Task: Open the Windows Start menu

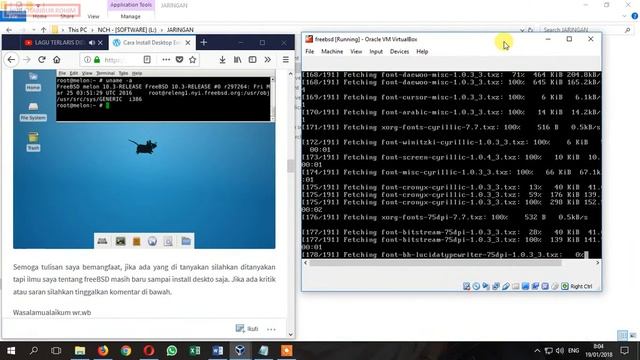Action: pyautogui.click(x=11, y=351)
